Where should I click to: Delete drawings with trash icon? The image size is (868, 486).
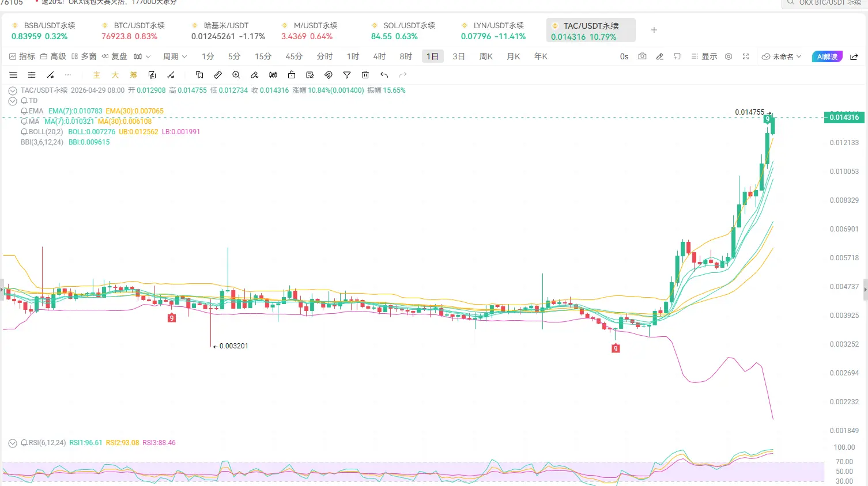[365, 75]
